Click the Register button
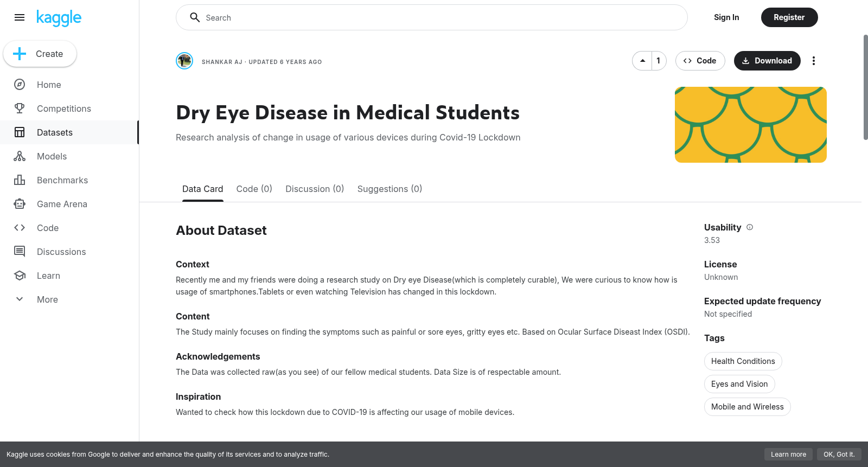Image resolution: width=868 pixels, height=467 pixels. coord(789,17)
